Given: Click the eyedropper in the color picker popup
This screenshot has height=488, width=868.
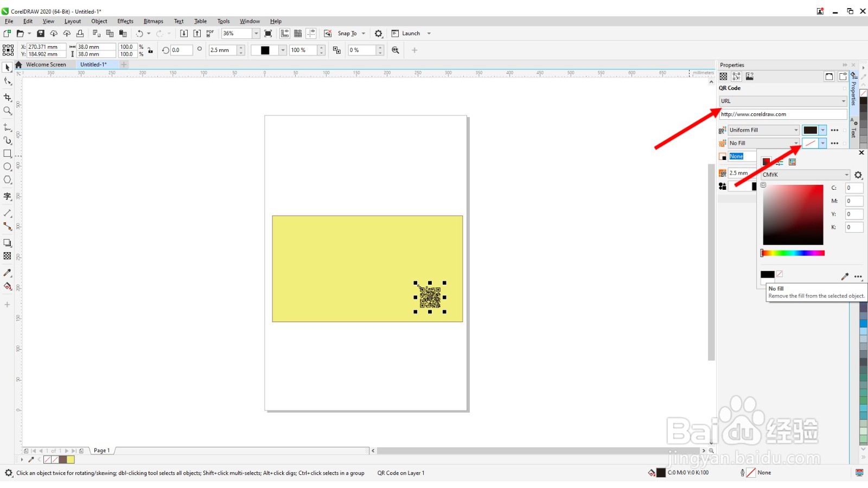Looking at the screenshot, I should pyautogui.click(x=845, y=277).
